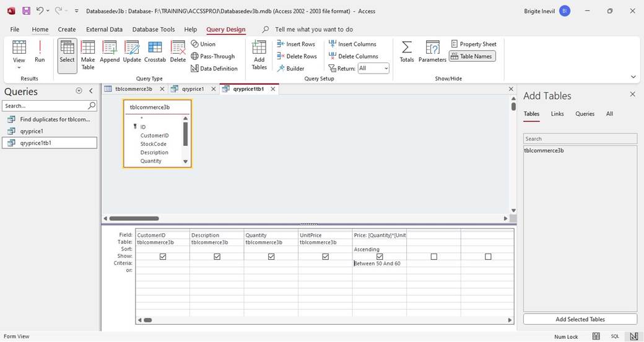Check the Show box in the first empty column
Viewport: 644px width, 342px height.
tap(433, 257)
